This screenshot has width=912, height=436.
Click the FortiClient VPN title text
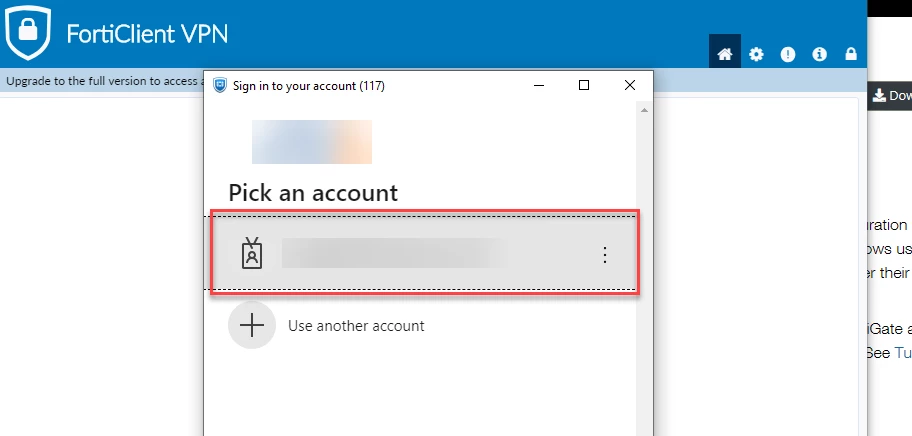tap(147, 34)
